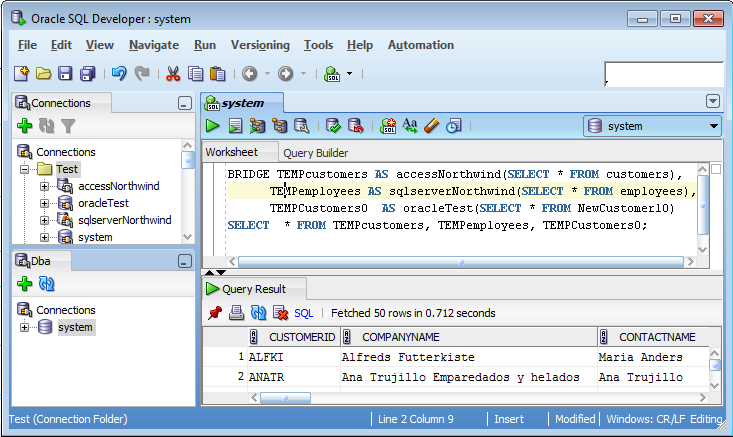This screenshot has width=733, height=437.
Task: Click the search field in top toolbar
Action: [664, 74]
